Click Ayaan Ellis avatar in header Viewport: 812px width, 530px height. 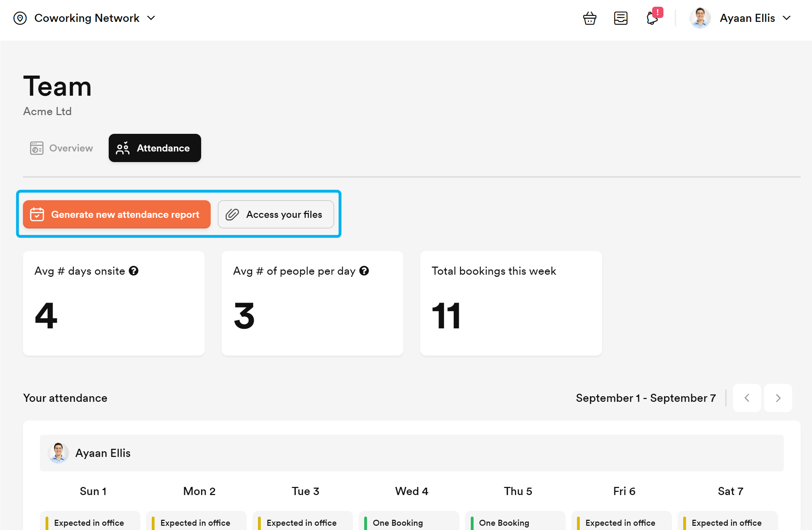pyautogui.click(x=700, y=18)
